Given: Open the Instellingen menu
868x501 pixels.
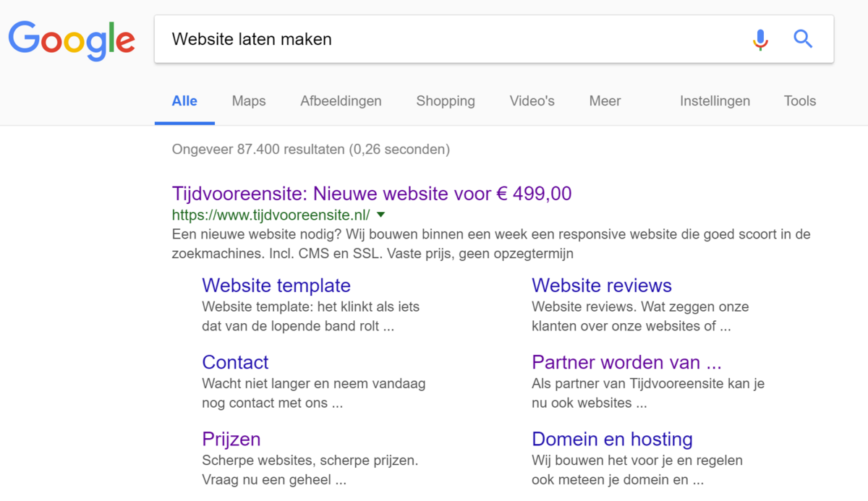Looking at the screenshot, I should click(x=715, y=101).
